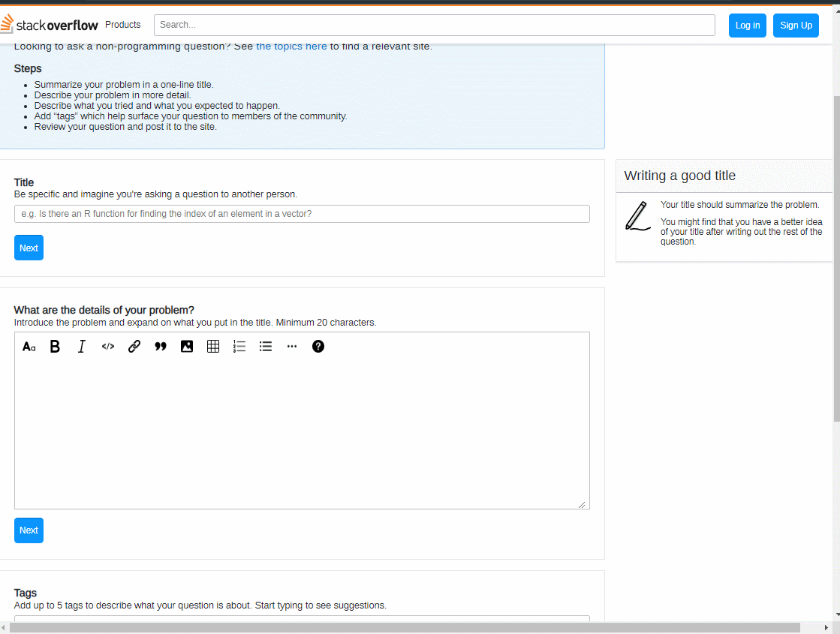Image resolution: width=840 pixels, height=634 pixels.
Task: Toggle italic formatting in editor
Action: (x=81, y=347)
